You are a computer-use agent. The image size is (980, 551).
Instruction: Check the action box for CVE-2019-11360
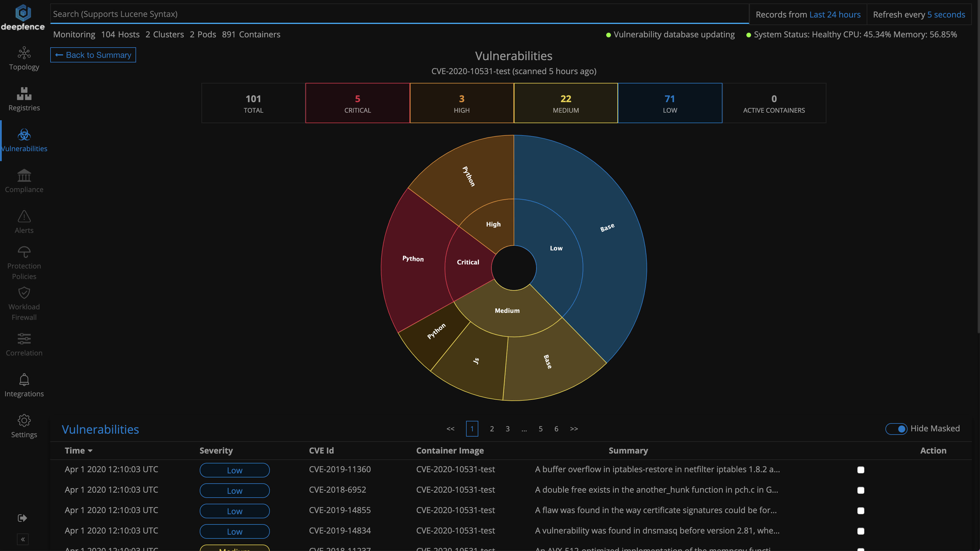(x=861, y=470)
